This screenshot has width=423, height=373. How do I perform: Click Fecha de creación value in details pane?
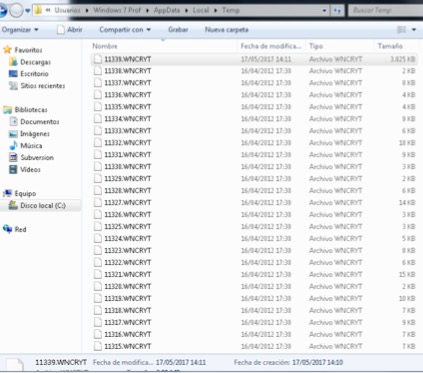click(318, 362)
